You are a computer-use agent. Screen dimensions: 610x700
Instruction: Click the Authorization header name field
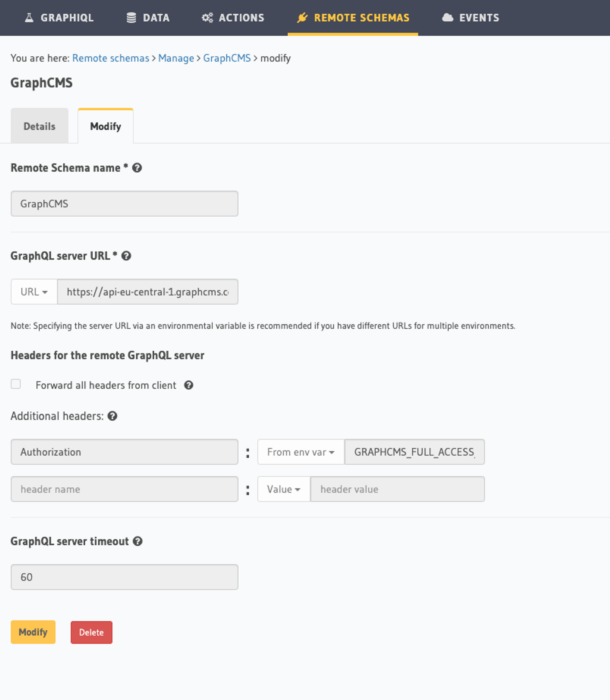(124, 452)
